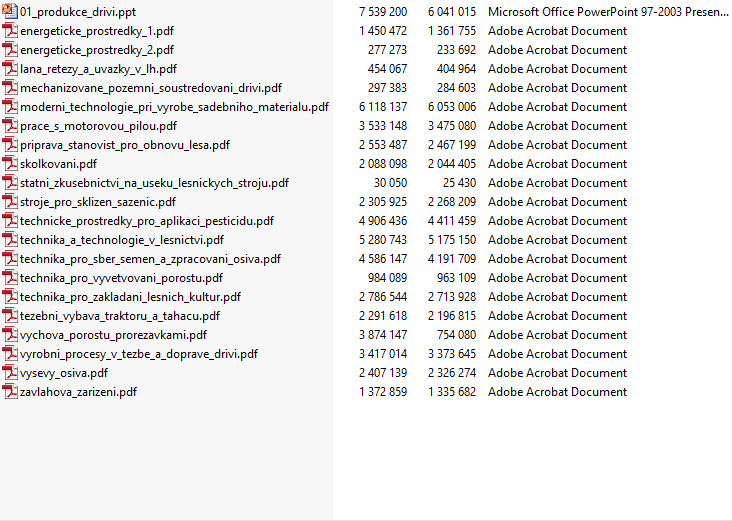Click the PDF icon beside statni_zkusebnictvi_na_useku_lesnickych_stroju.pdf
This screenshot has height=521, width=732.
coord(10,183)
